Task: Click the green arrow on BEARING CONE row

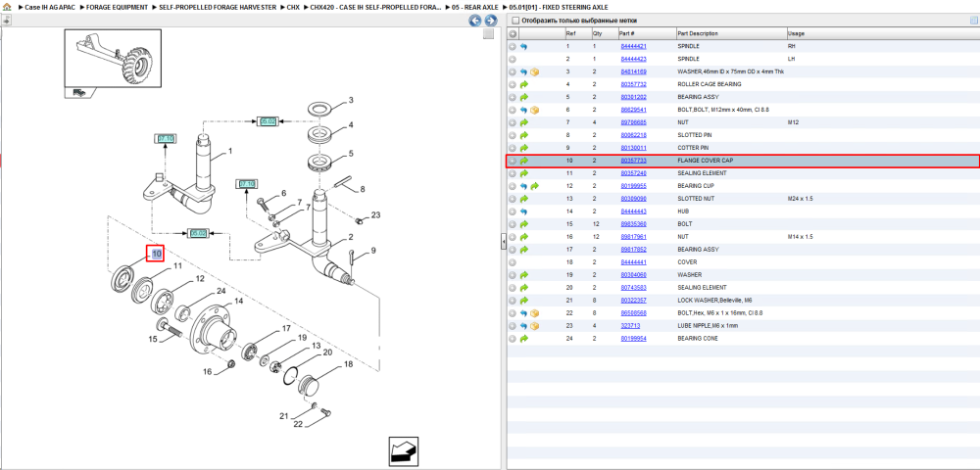Action: (x=523, y=338)
